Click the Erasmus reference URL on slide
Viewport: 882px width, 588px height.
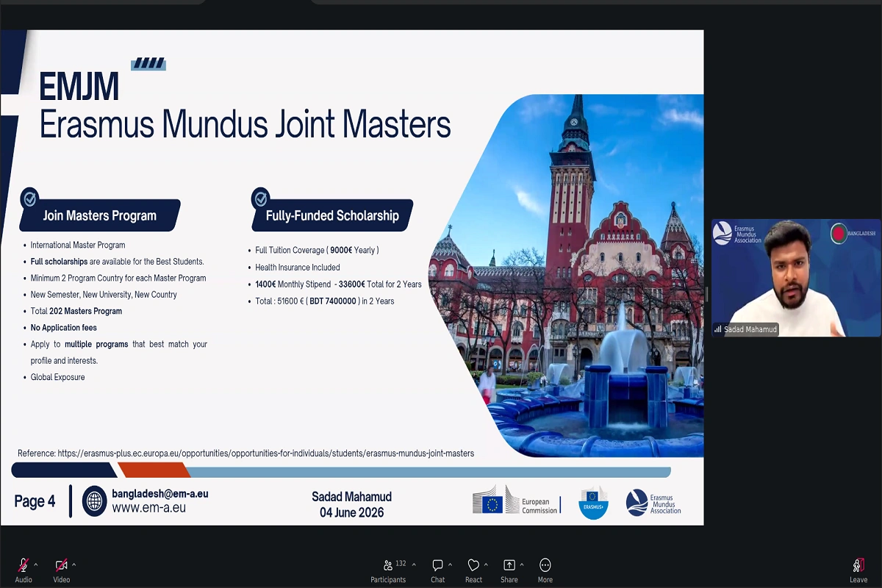[x=266, y=453]
